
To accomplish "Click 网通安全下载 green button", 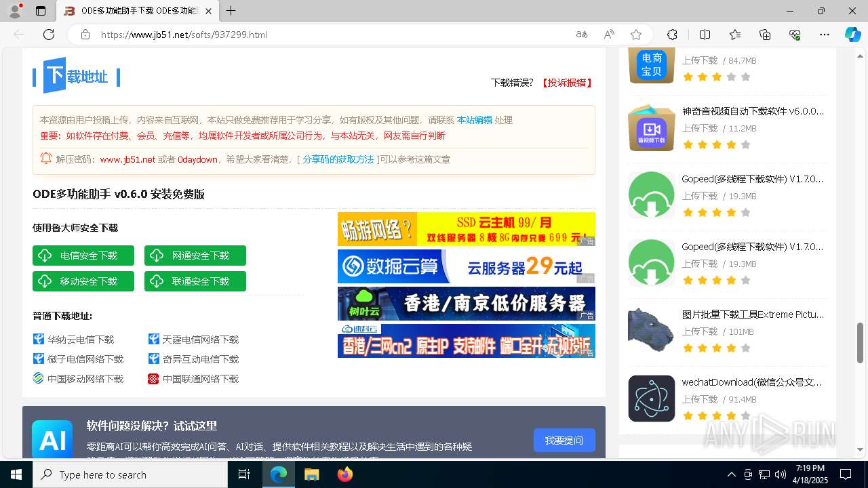I will click(x=195, y=256).
